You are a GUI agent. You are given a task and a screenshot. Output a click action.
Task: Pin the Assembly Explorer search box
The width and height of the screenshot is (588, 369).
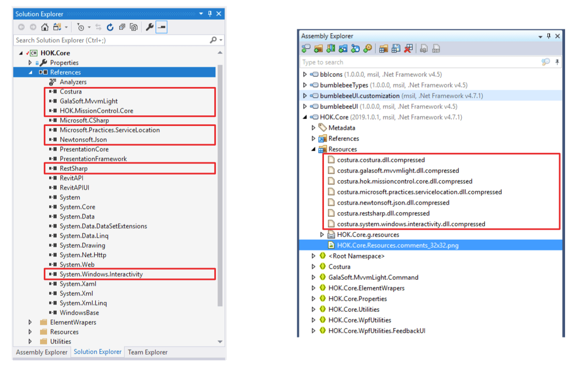(x=557, y=62)
